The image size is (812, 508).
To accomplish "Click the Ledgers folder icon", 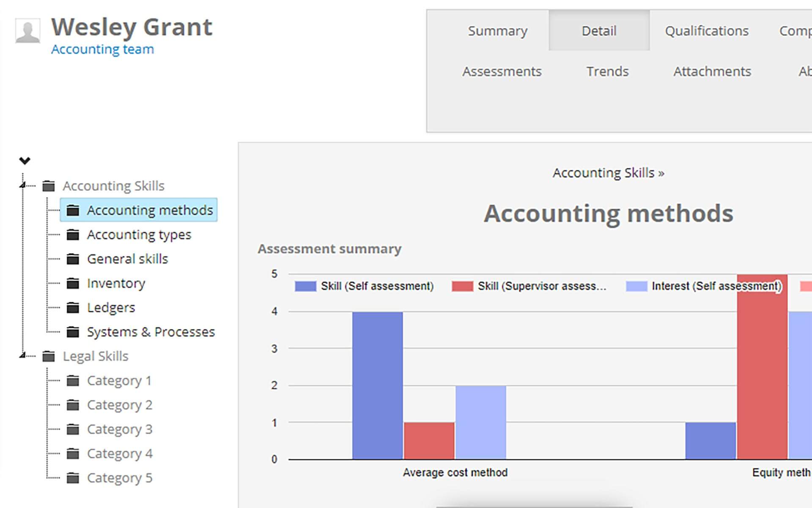I will pyautogui.click(x=73, y=307).
